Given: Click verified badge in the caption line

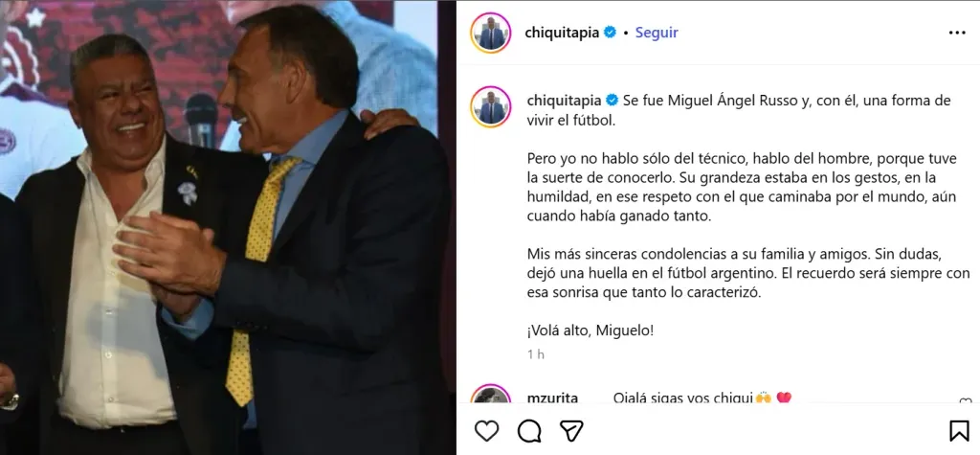Looking at the screenshot, I should (x=612, y=101).
